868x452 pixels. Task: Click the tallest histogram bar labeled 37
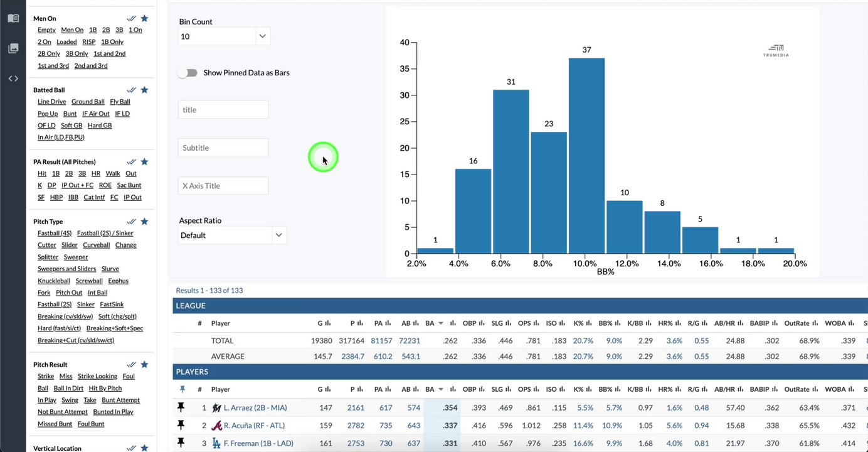pos(586,156)
